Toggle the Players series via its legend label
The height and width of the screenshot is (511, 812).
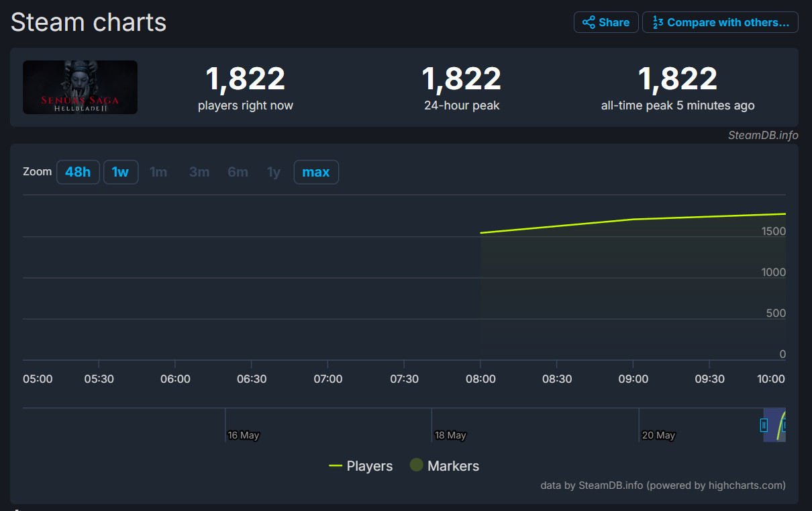click(x=369, y=466)
